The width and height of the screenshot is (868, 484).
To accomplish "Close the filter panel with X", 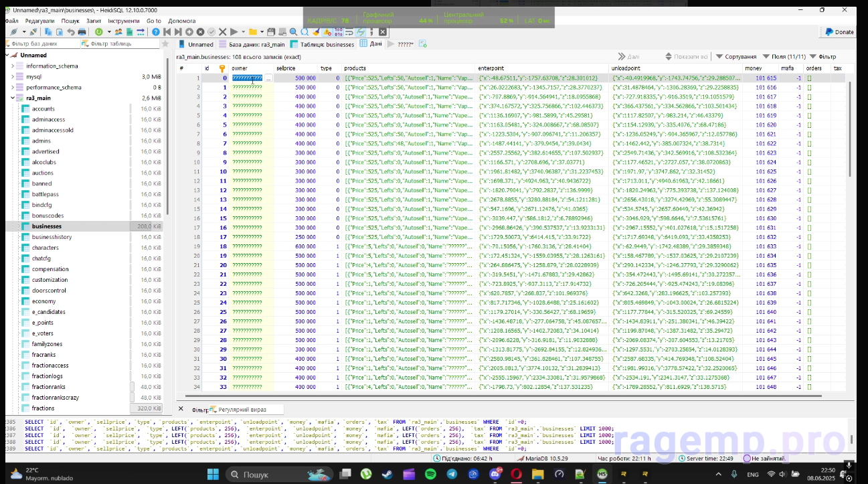I will 181,408.
